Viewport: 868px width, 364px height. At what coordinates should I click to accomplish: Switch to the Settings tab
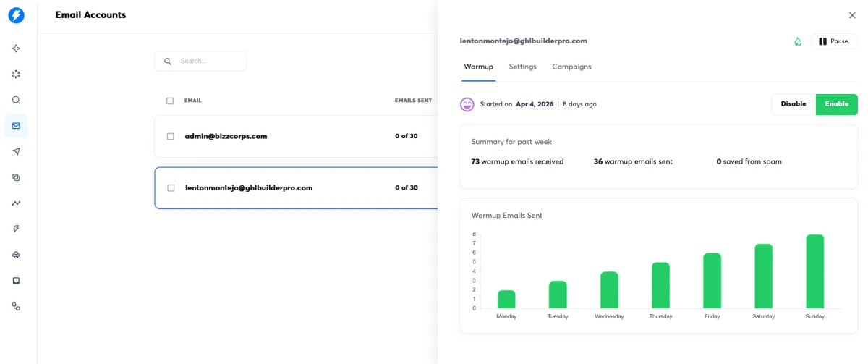pos(522,67)
